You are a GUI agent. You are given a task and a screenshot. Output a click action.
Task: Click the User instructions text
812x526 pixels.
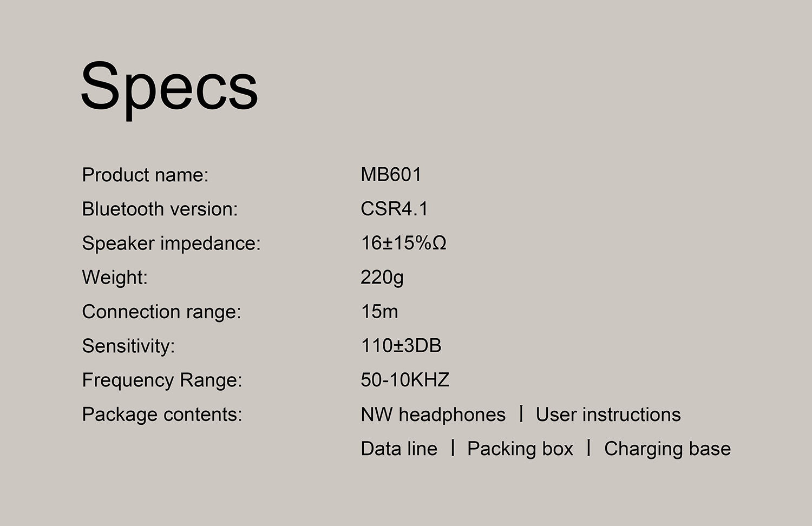pos(608,415)
